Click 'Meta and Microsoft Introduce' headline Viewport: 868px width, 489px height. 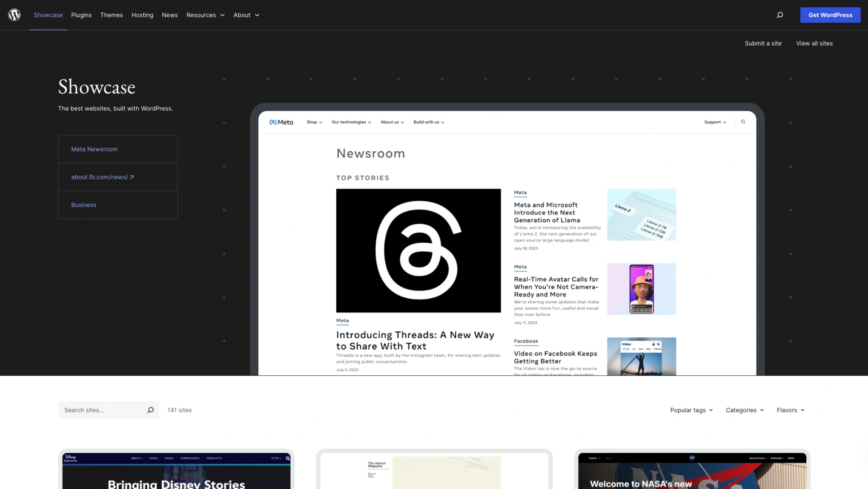[x=547, y=212]
